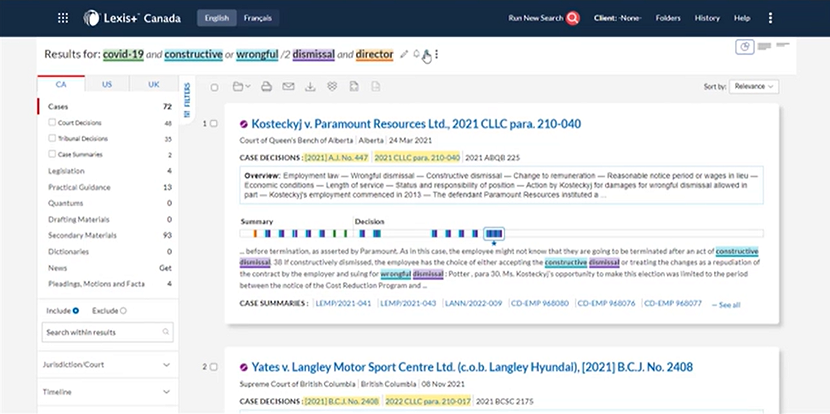The height and width of the screenshot is (414, 830).
Task: Switch to the US jurisdiction tab
Action: point(107,84)
